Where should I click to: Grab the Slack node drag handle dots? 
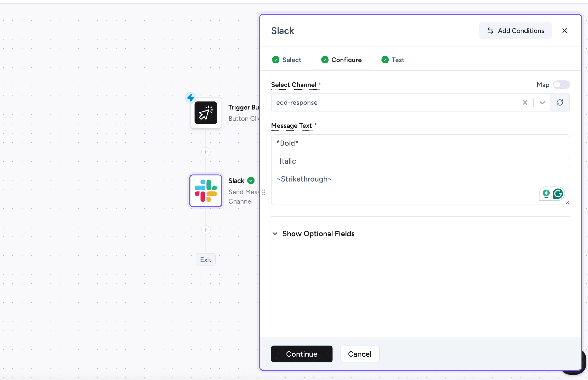264,192
